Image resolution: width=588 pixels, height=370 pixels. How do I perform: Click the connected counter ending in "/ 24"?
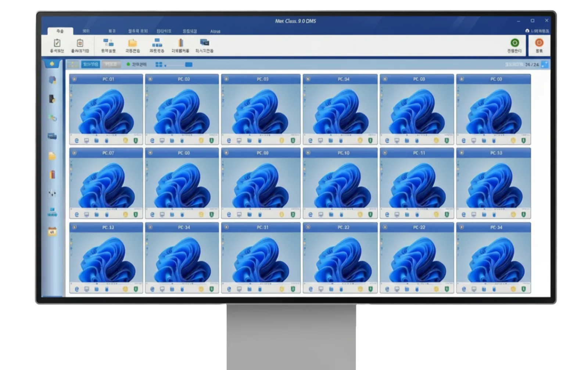coord(532,65)
